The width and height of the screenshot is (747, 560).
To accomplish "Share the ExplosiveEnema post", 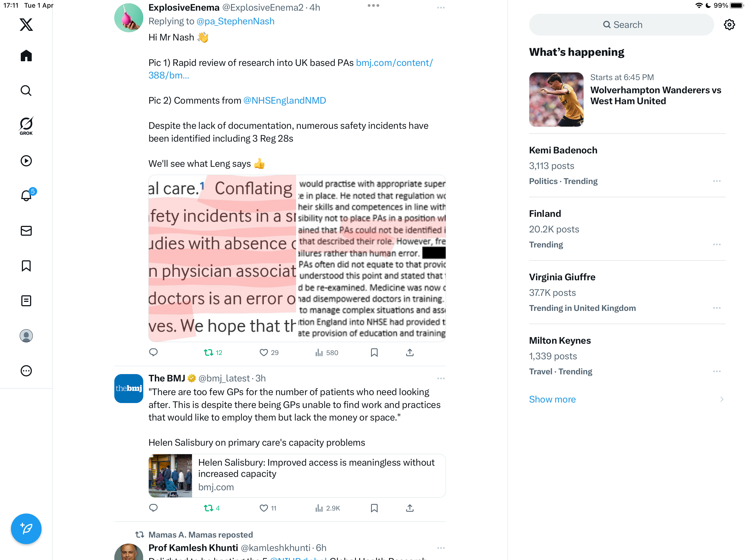I will tap(410, 353).
